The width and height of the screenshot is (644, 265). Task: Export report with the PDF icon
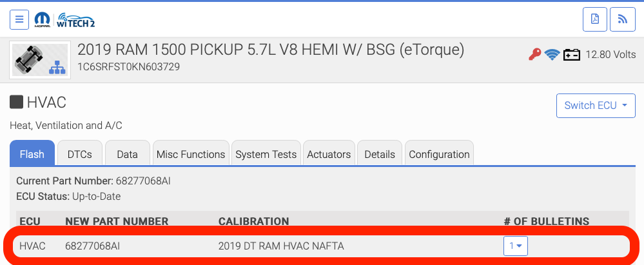[594, 19]
